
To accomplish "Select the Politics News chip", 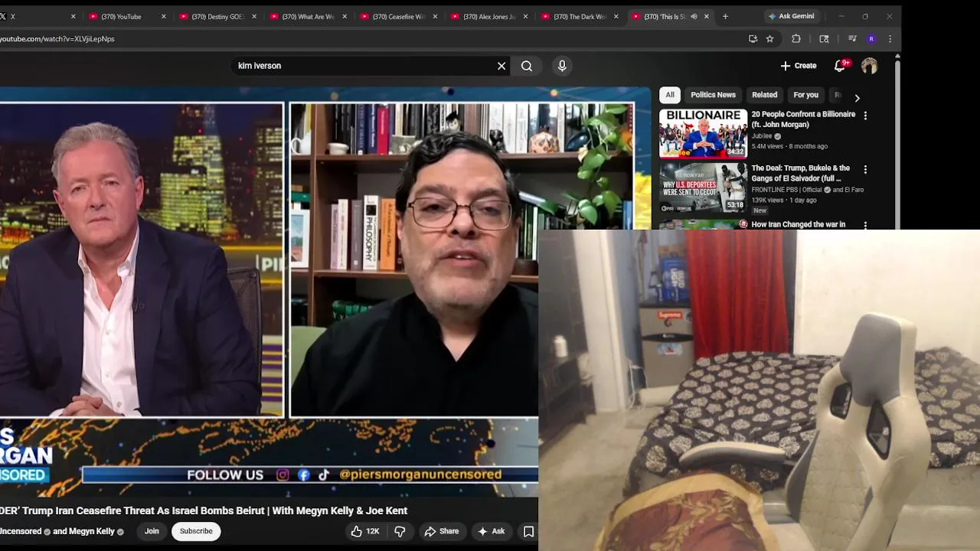I will point(713,95).
